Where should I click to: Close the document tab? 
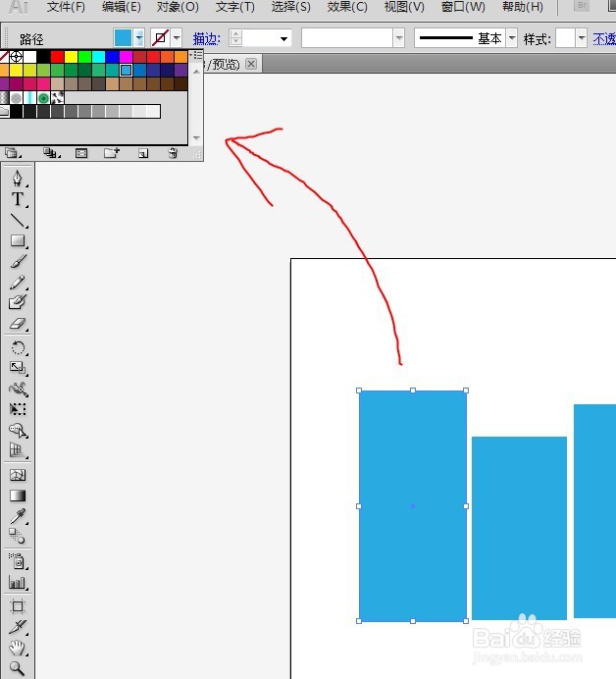point(251,64)
